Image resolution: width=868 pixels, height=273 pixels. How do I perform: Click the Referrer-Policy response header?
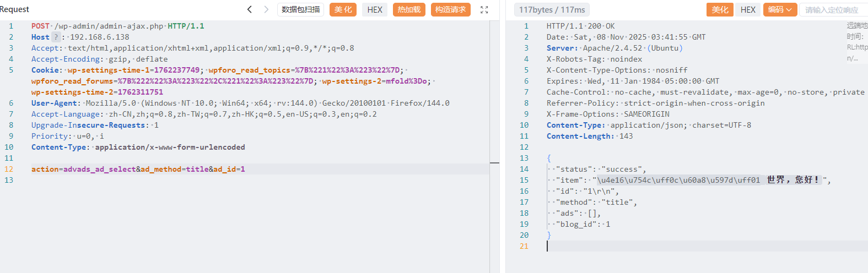point(656,103)
